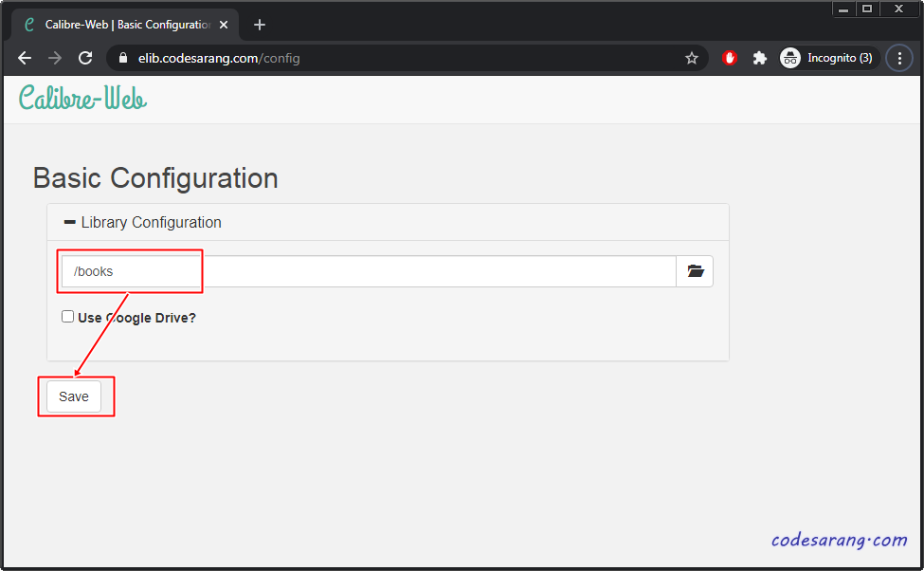View site info via the padlock icon
924x571 pixels.
(123, 58)
